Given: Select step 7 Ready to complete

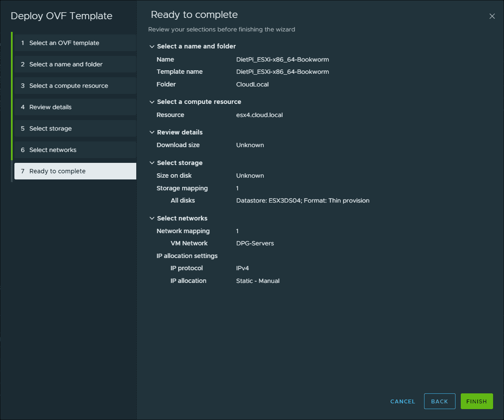Looking at the screenshot, I should coord(57,171).
